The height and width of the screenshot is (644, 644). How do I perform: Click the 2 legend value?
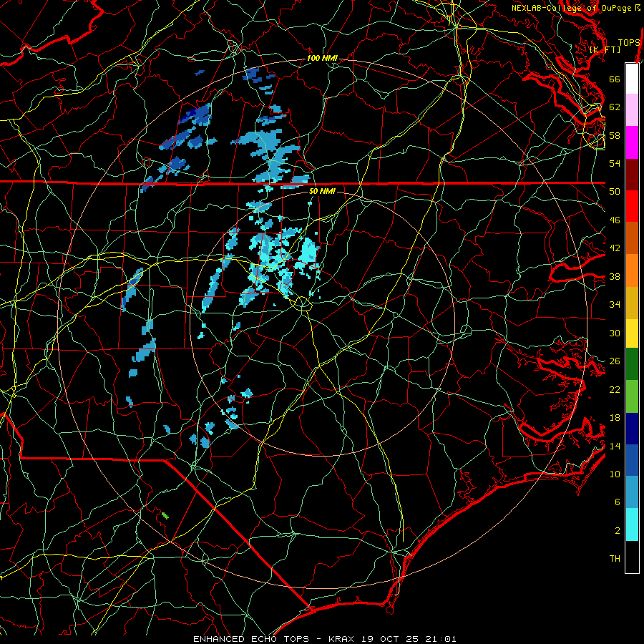tap(617, 531)
